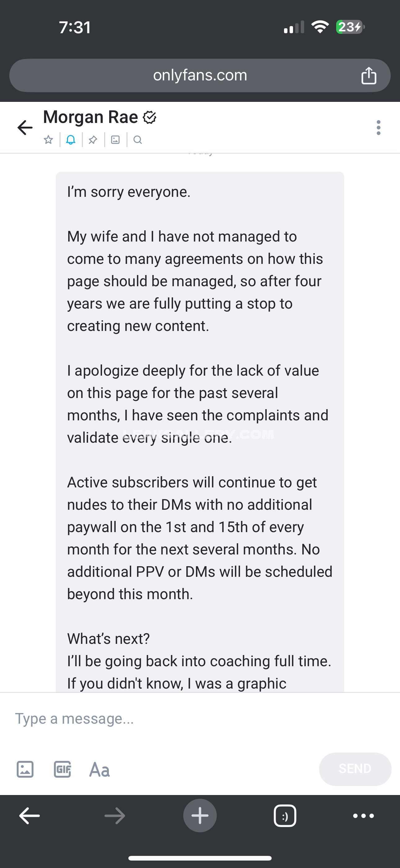Tap the Morgan Rae profile name
This screenshot has height=868, width=400.
91,117
